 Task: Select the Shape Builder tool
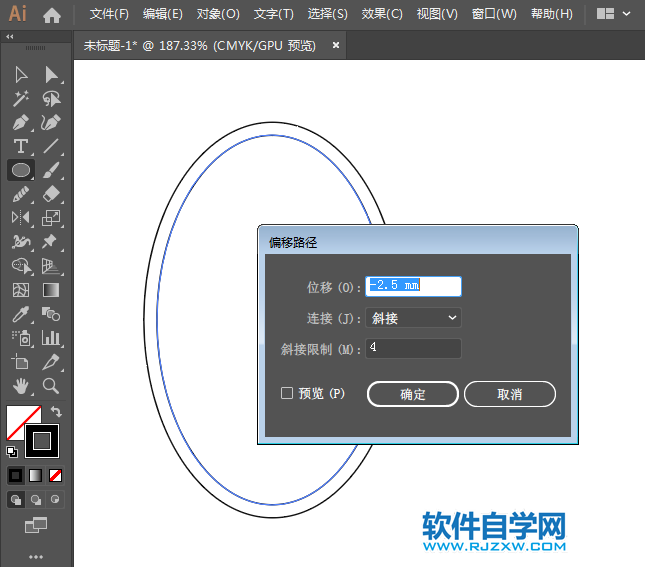21,266
